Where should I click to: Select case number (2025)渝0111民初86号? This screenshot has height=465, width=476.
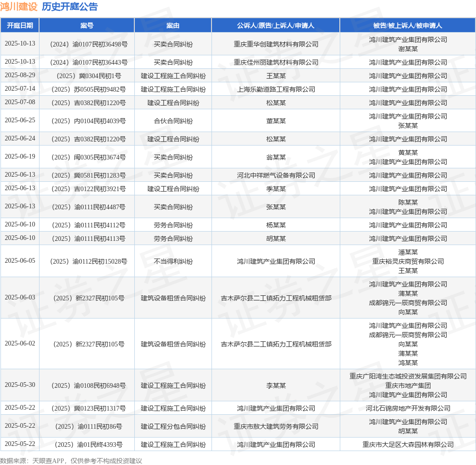[x=89, y=427]
